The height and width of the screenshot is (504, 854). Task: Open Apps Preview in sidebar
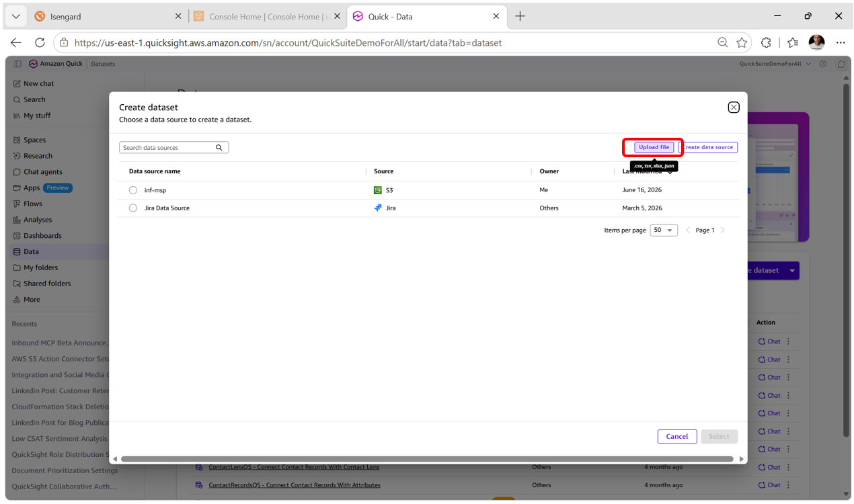[42, 188]
